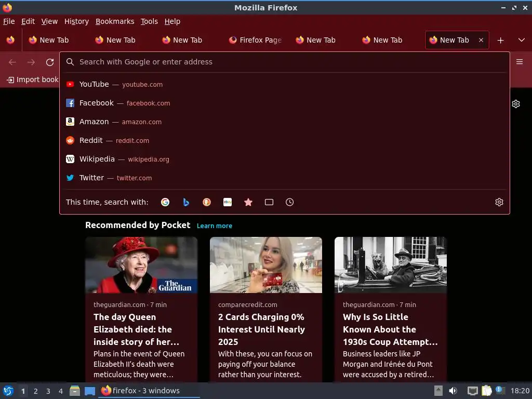Open search settings gear in dropdown

pos(499,202)
